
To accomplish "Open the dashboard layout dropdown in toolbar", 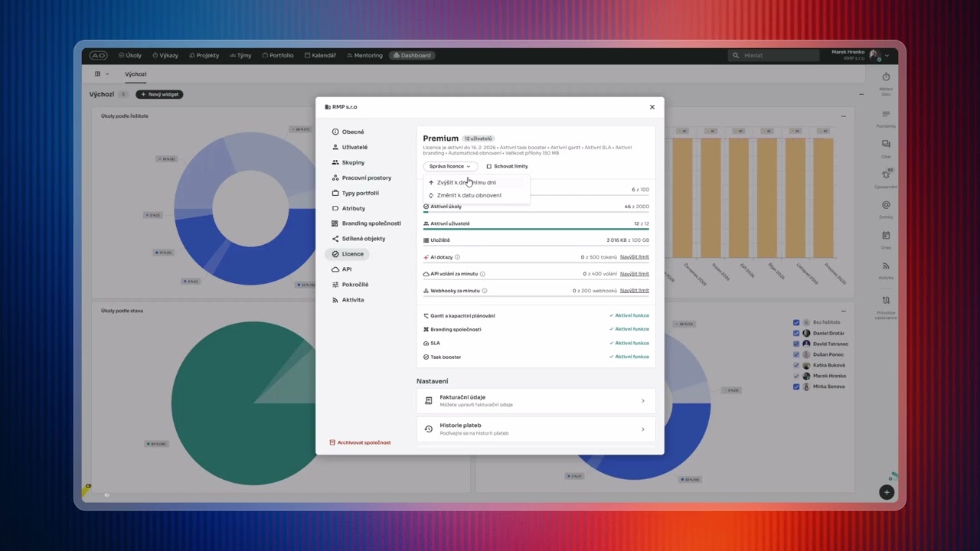I will 101,74.
